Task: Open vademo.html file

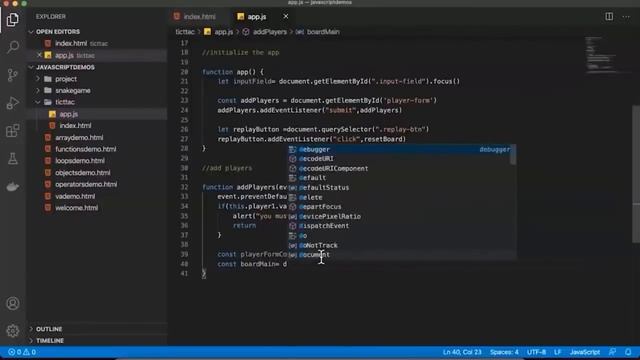Action: (75, 196)
